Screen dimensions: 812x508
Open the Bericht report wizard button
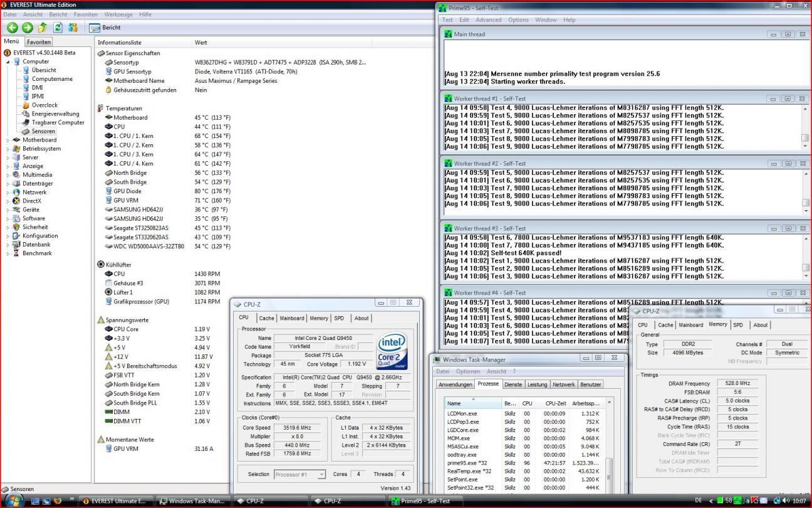point(105,28)
